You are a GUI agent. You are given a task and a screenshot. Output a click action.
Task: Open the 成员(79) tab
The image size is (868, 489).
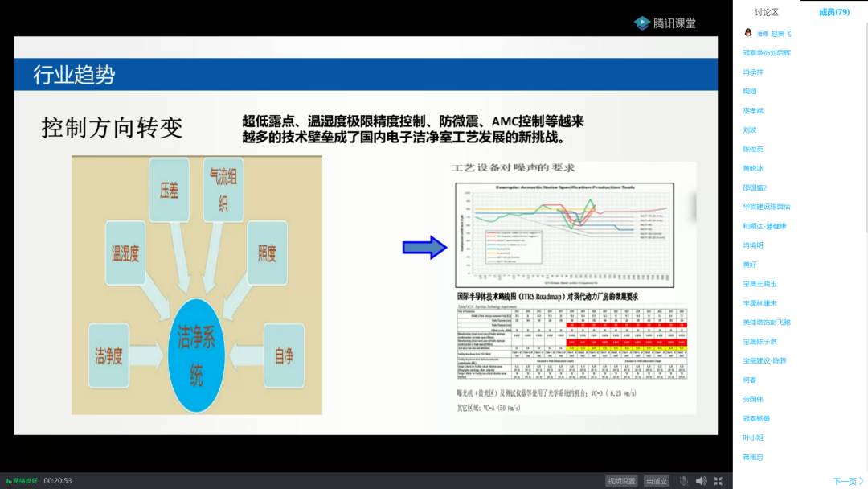click(x=833, y=12)
